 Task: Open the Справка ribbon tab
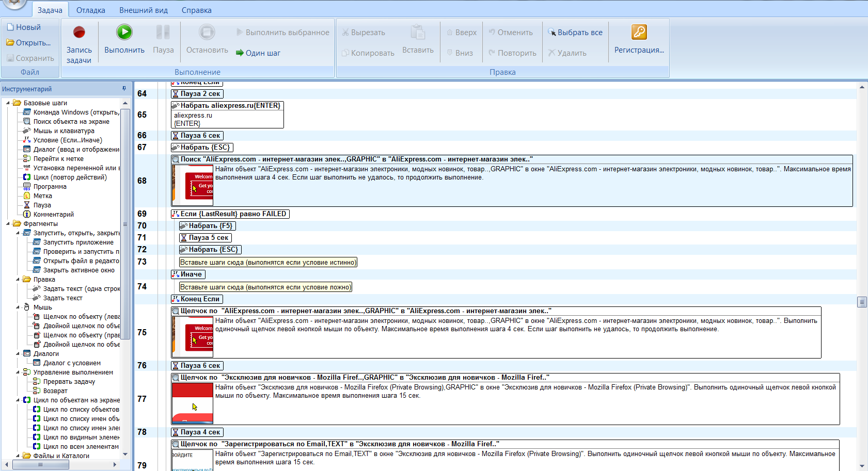click(x=197, y=10)
